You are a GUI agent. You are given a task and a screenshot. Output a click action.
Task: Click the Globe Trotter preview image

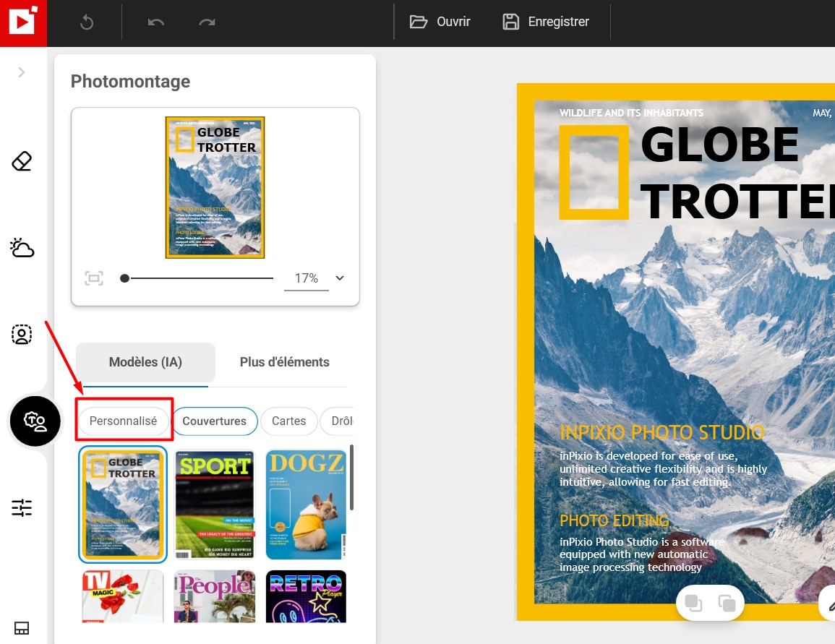[x=215, y=187]
